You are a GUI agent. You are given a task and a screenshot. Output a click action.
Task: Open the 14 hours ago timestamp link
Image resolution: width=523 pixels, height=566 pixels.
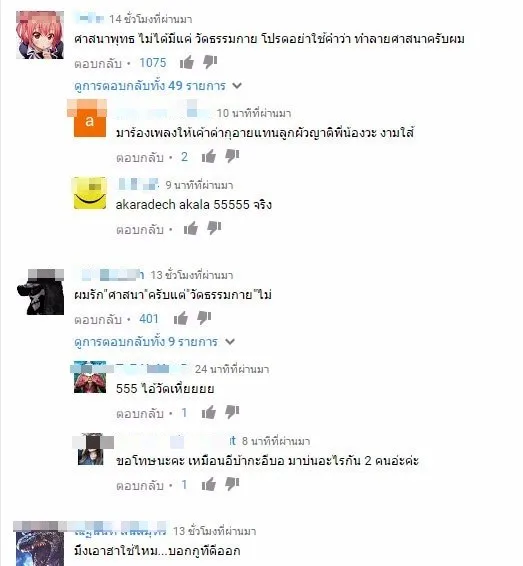tap(151, 19)
